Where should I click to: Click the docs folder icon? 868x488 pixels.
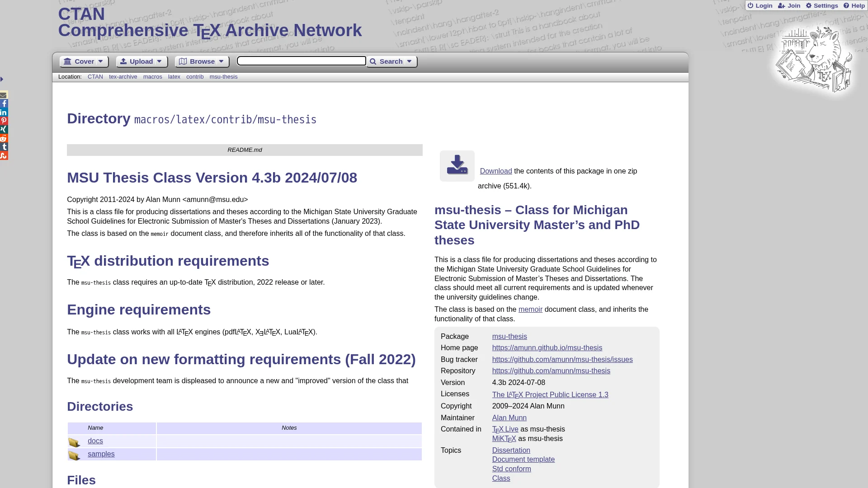(74, 442)
